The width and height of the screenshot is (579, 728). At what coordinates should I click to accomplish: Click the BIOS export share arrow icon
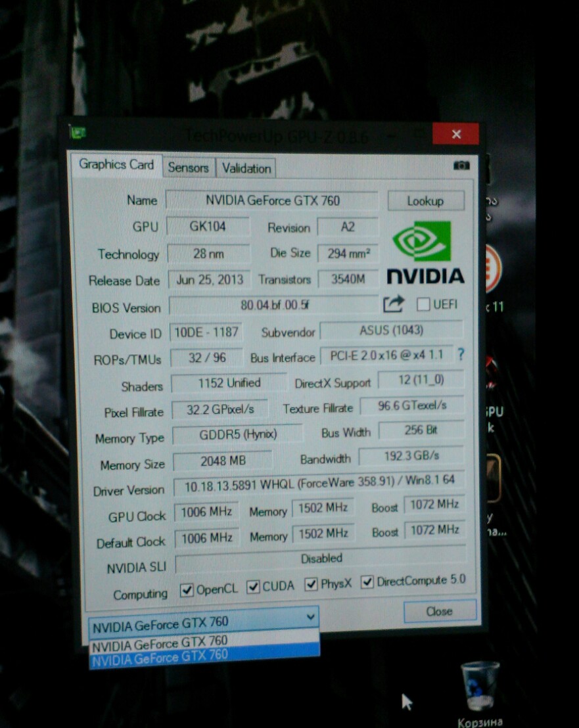(394, 304)
